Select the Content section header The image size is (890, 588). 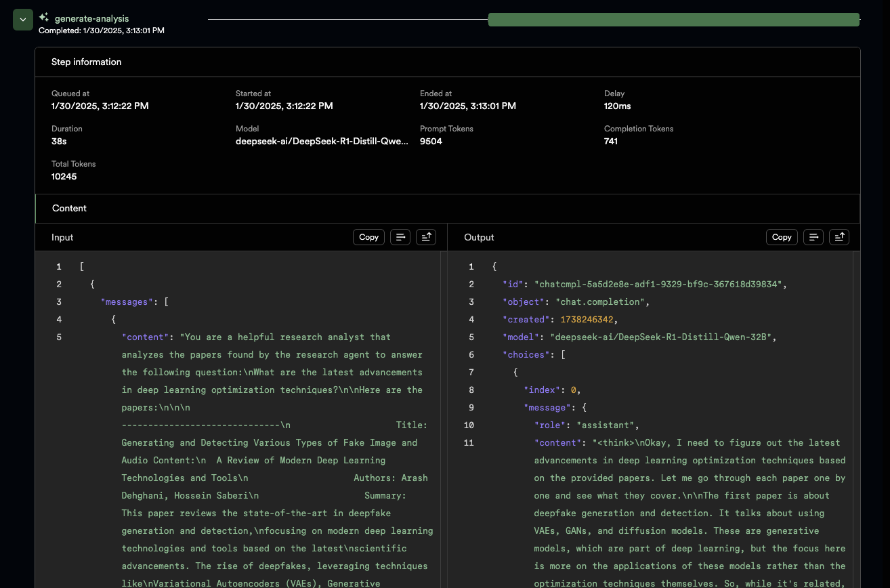69,209
